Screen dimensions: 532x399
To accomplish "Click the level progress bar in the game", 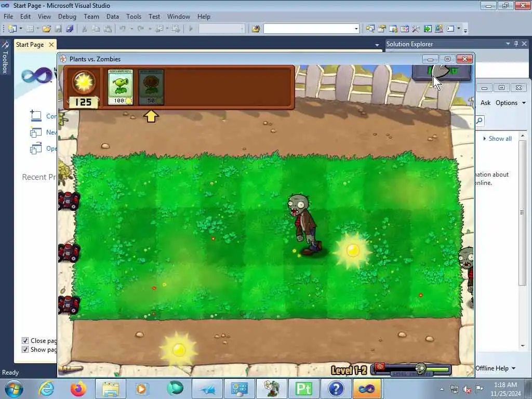I will [x=411, y=369].
